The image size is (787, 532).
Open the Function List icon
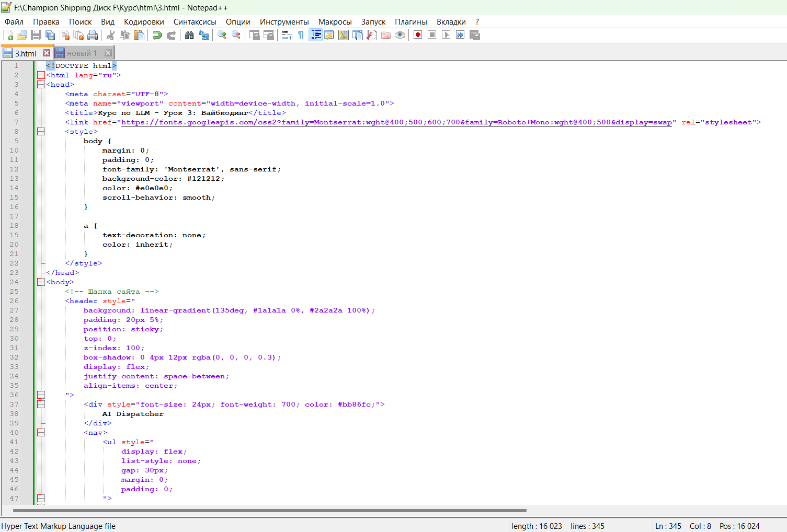point(372,35)
